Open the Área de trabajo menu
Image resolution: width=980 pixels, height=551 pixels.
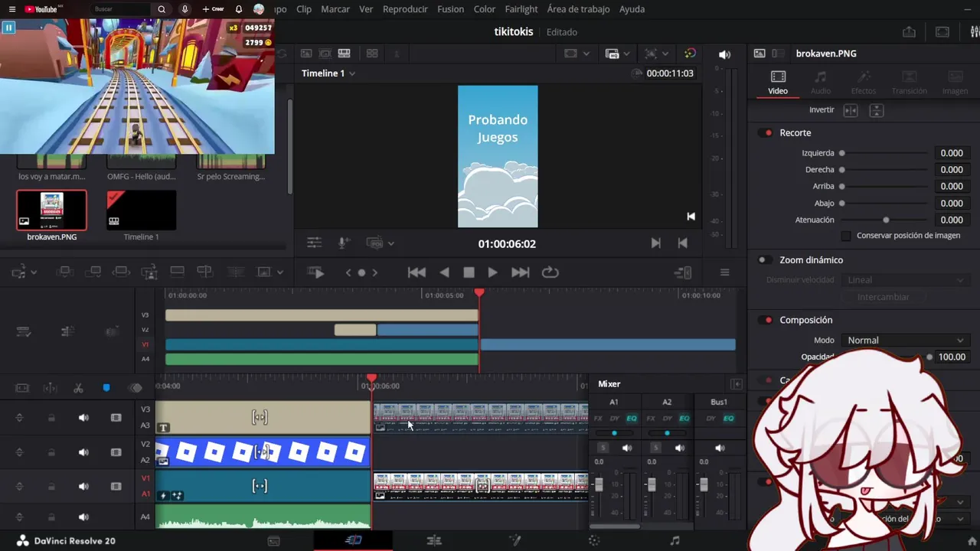click(x=578, y=9)
